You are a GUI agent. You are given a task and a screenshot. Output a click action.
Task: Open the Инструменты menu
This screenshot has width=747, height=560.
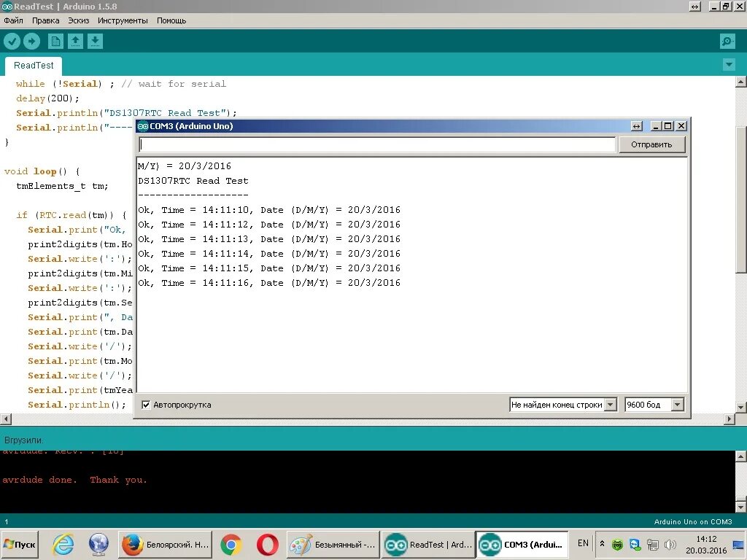coord(123,20)
